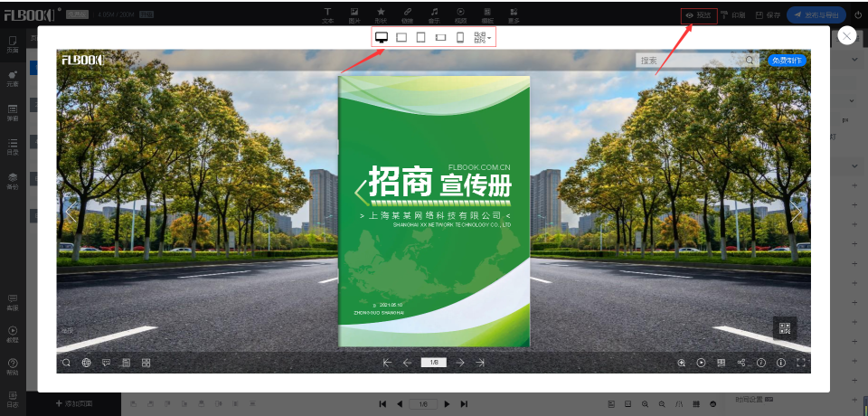Open the info icon in viewer toolbar
The width and height of the screenshot is (868, 416).
781,363
